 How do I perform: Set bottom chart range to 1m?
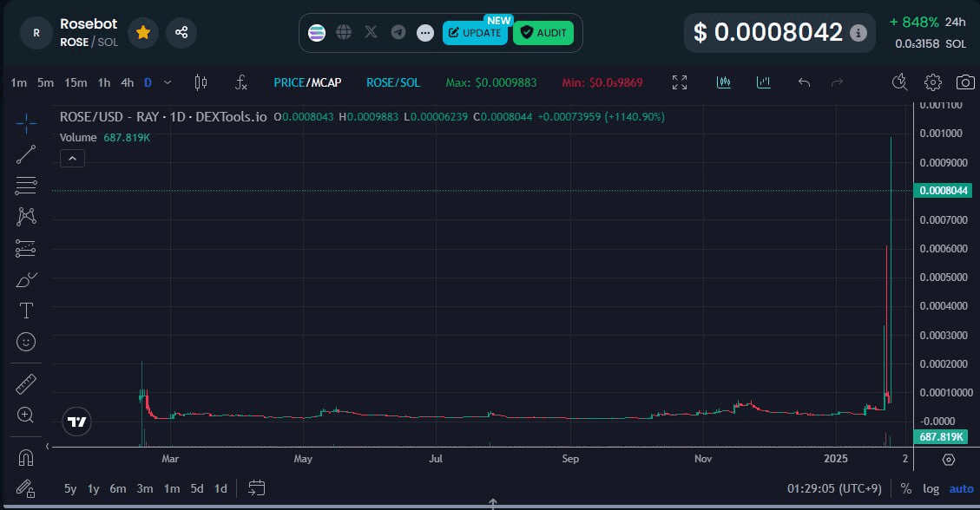172,489
